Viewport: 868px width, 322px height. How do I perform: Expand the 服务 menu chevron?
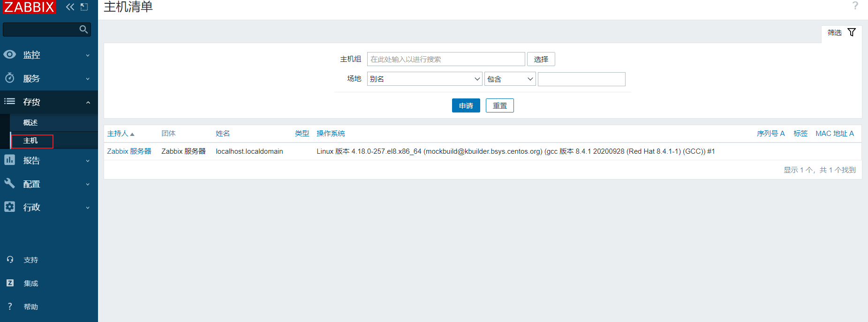tap(88, 79)
